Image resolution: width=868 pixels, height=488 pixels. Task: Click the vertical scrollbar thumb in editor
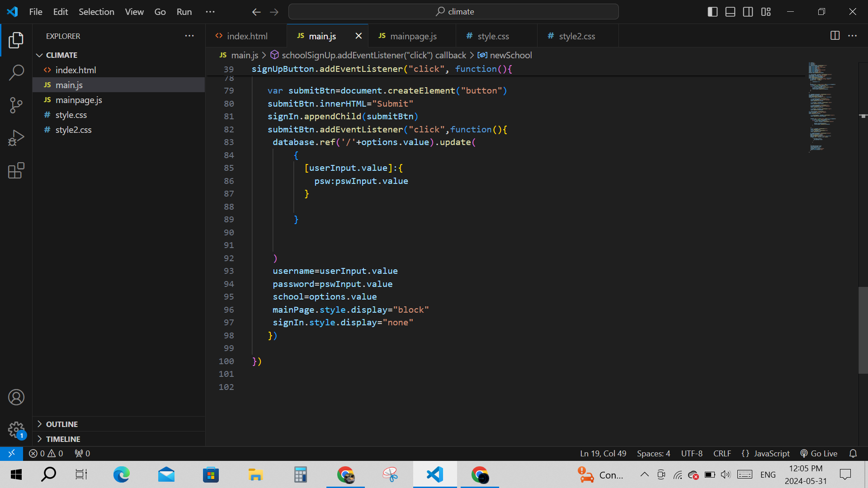(x=863, y=330)
